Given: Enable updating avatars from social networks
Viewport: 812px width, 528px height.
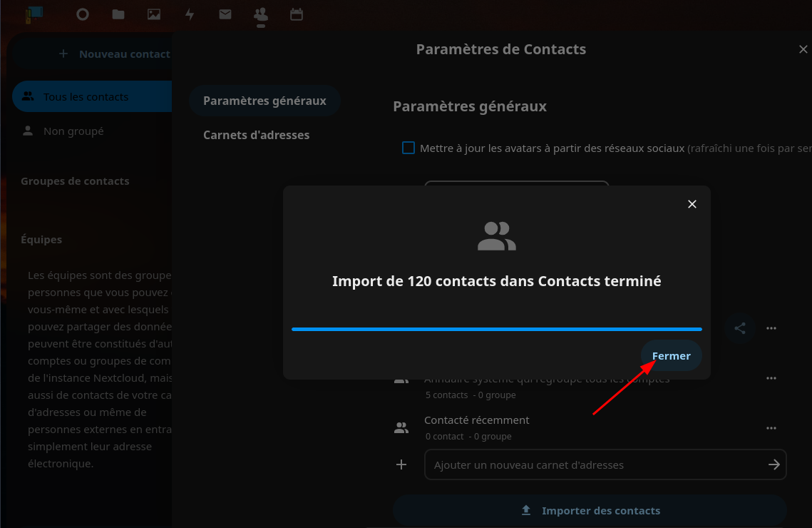Looking at the screenshot, I should point(408,148).
